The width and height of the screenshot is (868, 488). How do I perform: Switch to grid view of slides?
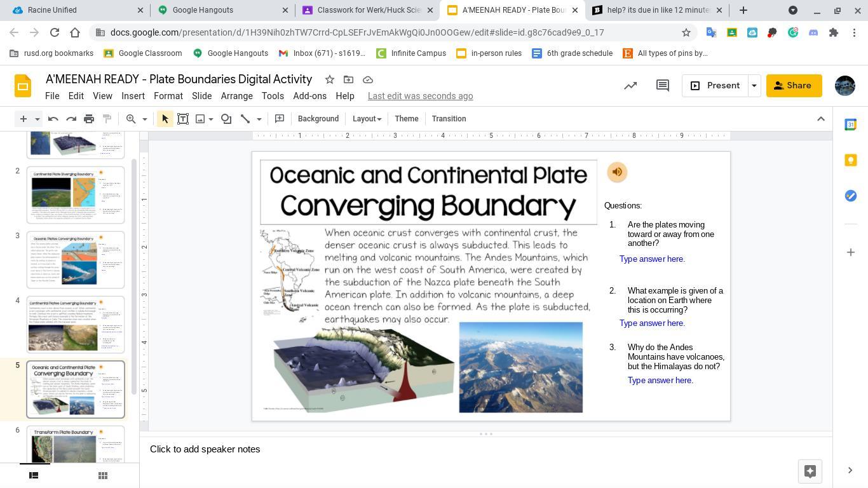click(103, 475)
